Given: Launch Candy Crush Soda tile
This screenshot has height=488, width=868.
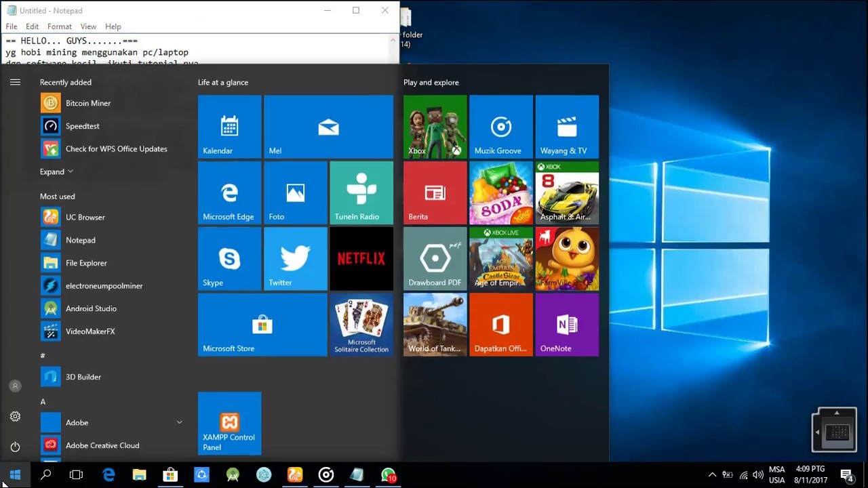Looking at the screenshot, I should coord(500,192).
